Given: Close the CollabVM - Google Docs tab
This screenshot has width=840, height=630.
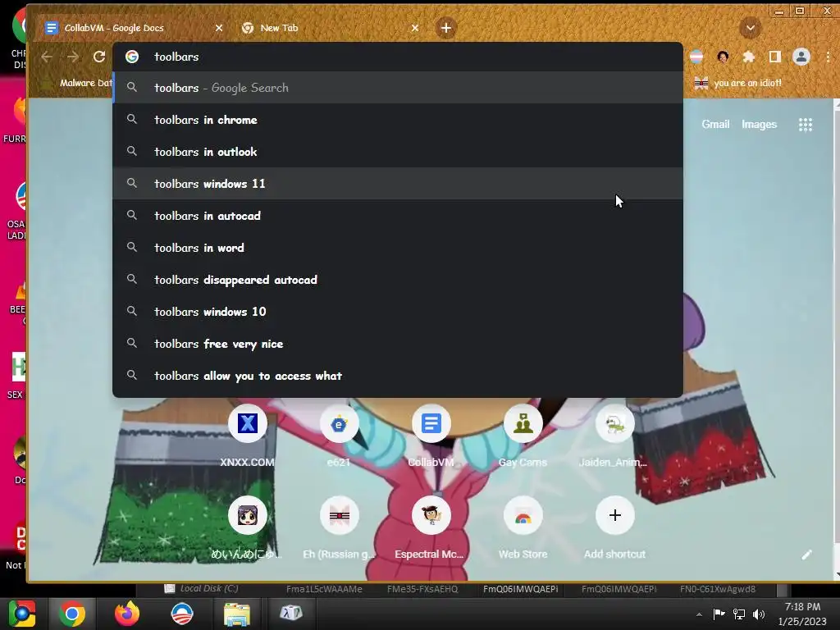Looking at the screenshot, I should pos(218,28).
